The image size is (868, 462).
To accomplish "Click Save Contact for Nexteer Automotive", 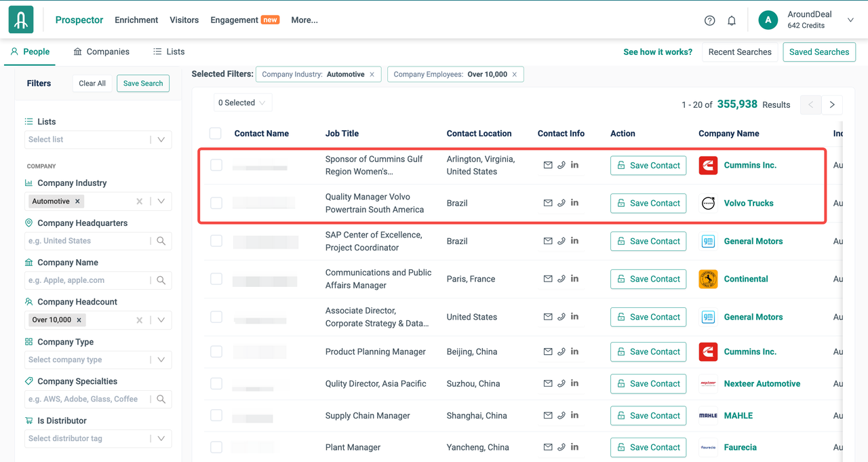I will point(648,383).
